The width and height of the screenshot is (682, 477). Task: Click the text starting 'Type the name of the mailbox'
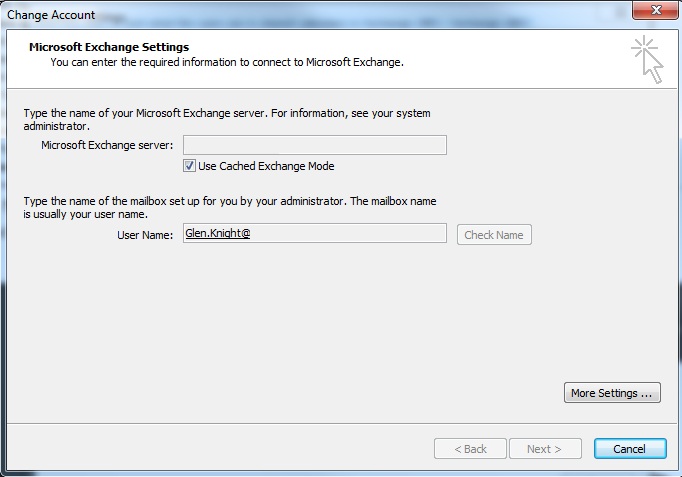(230, 207)
